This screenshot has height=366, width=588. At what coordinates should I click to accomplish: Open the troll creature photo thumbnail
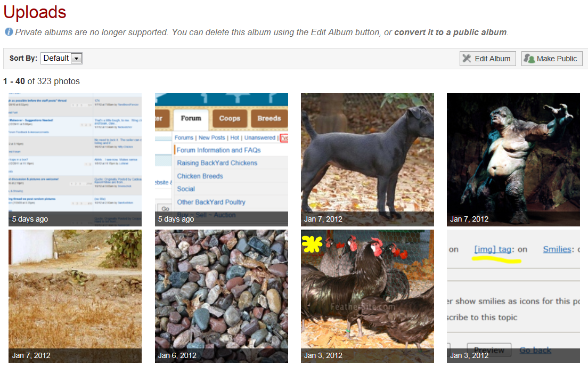pyautogui.click(x=513, y=160)
